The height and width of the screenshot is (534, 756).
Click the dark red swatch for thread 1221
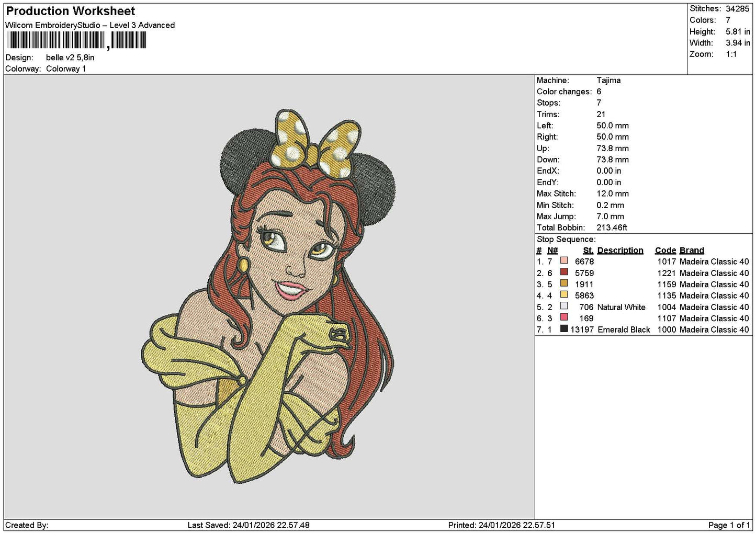pyautogui.click(x=564, y=272)
